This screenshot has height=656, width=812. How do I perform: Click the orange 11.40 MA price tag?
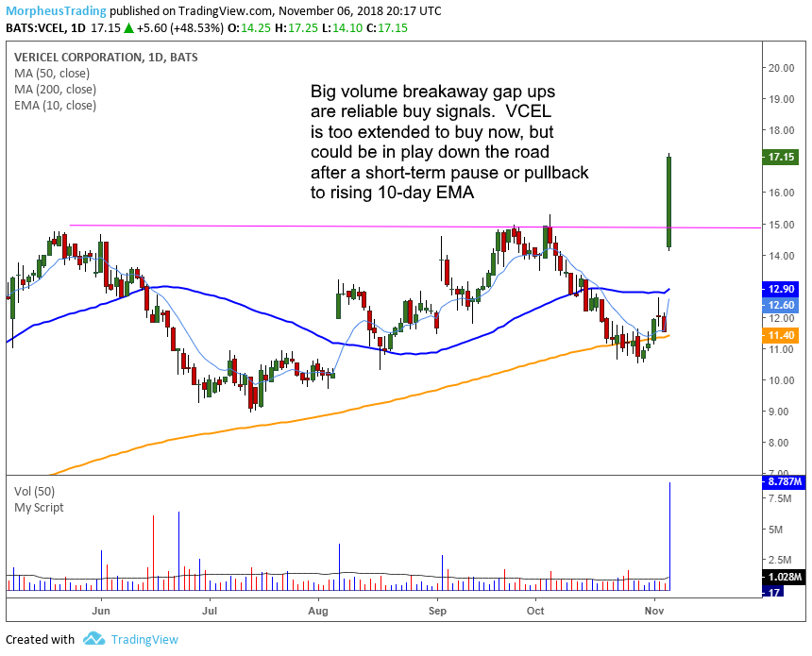781,335
